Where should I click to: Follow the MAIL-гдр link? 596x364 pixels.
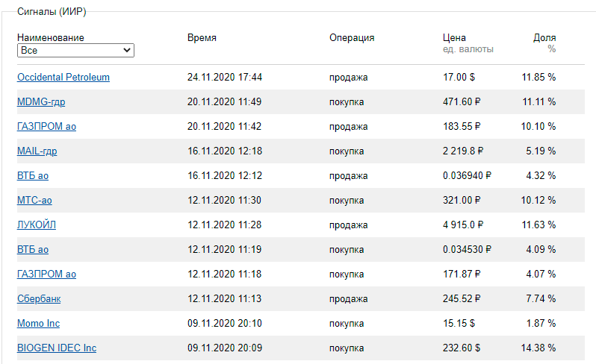(37, 151)
